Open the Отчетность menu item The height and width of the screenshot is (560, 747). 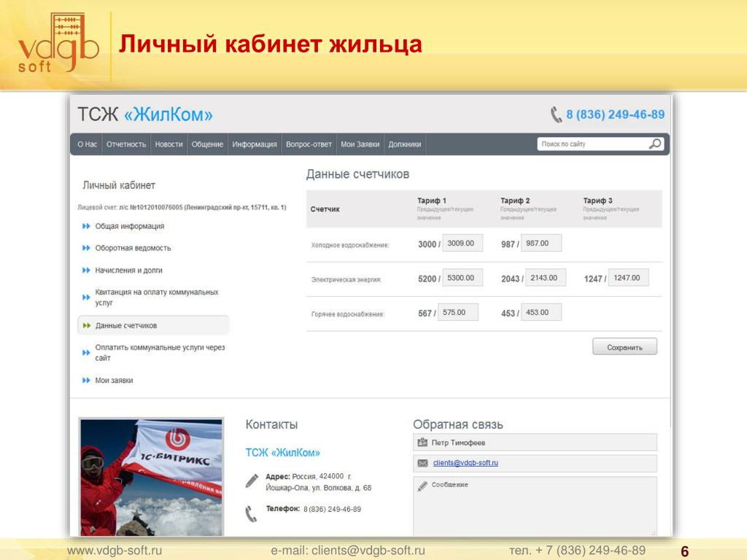[126, 144]
